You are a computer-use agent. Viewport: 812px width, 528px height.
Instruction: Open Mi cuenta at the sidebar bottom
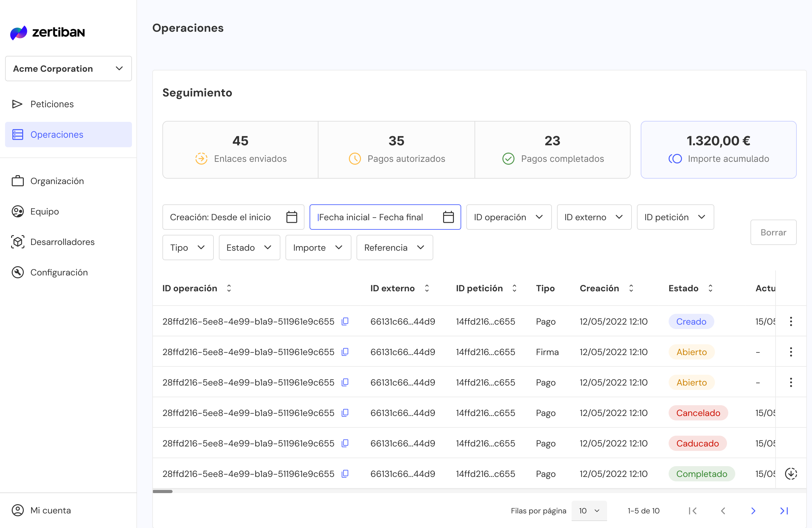pyautogui.click(x=68, y=510)
